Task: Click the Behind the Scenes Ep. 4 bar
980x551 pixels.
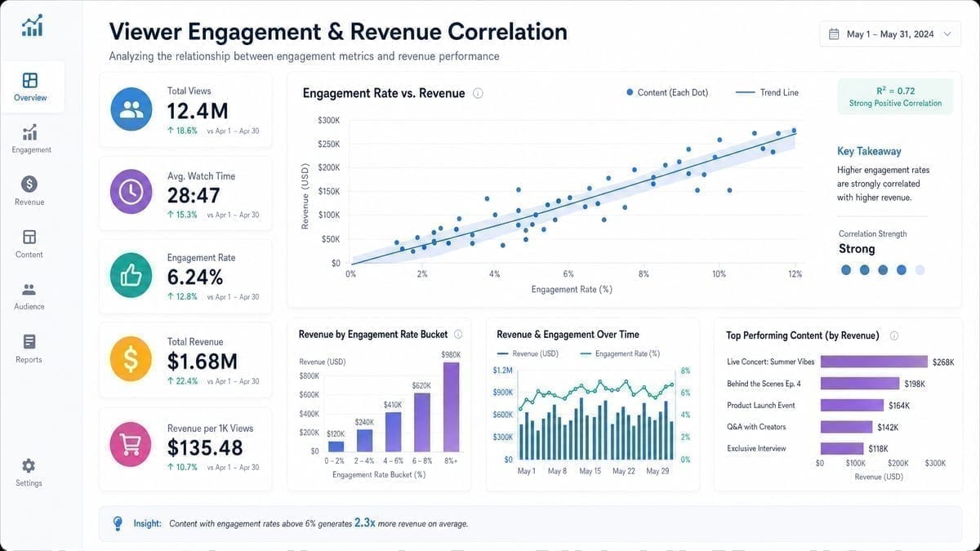Action: (x=860, y=384)
